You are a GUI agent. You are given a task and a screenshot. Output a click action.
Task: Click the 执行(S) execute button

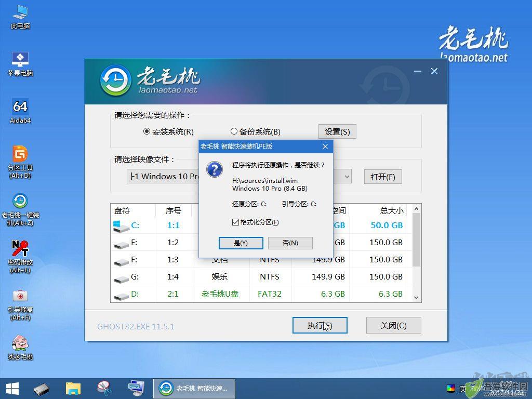pos(320,325)
